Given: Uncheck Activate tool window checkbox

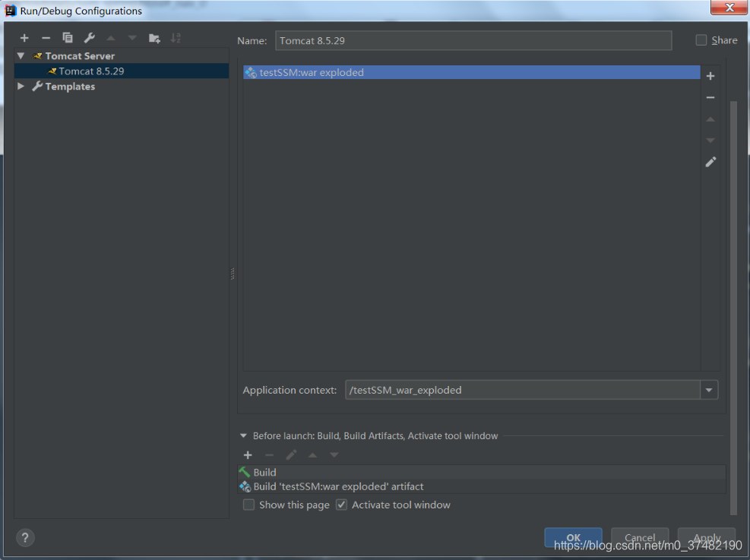Looking at the screenshot, I should point(341,505).
